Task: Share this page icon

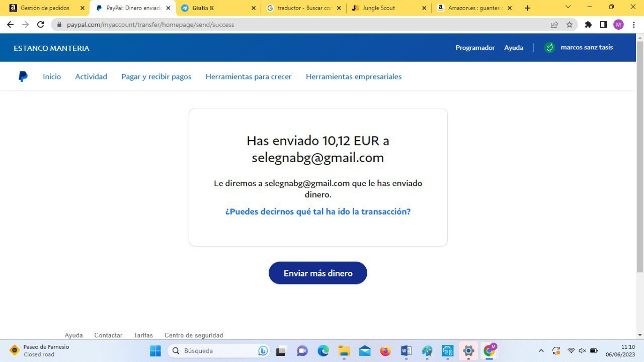Action: coord(554,25)
